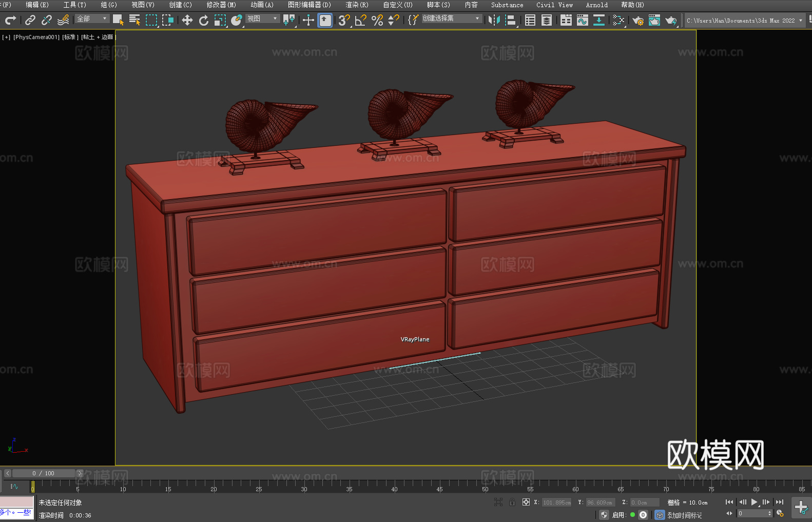Expand the 创建选择集 named selection dropdown
The image size is (812, 522).
[x=452, y=18]
